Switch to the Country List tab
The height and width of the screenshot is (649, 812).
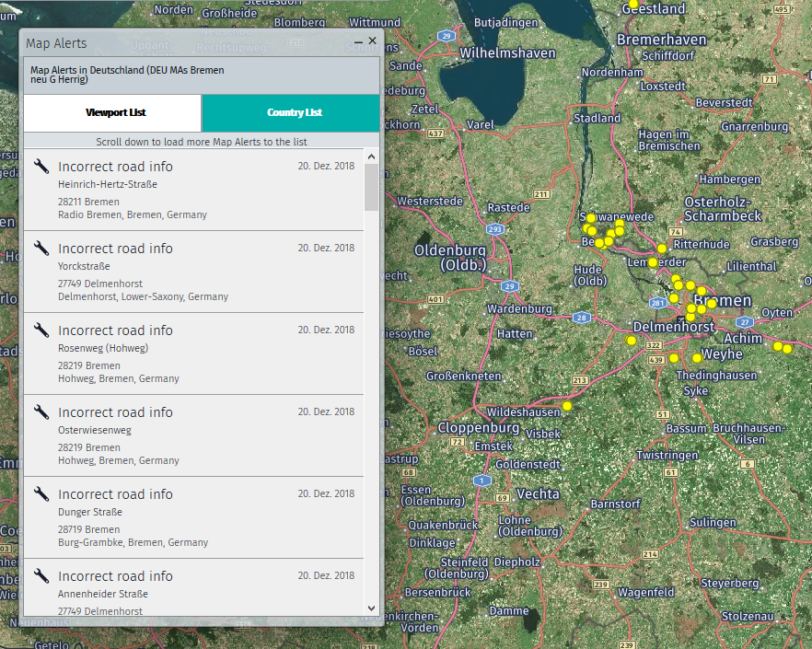291,113
